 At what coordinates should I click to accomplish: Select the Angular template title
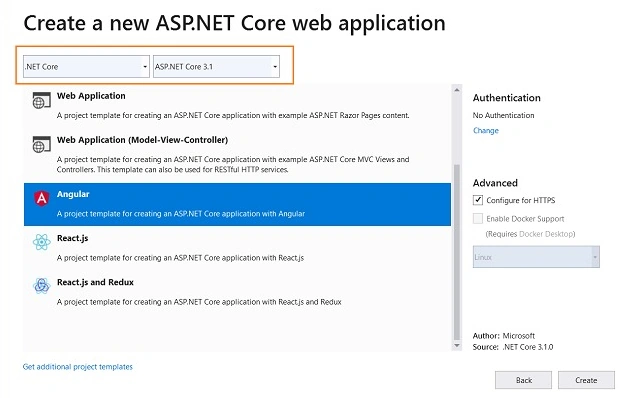tap(73, 194)
